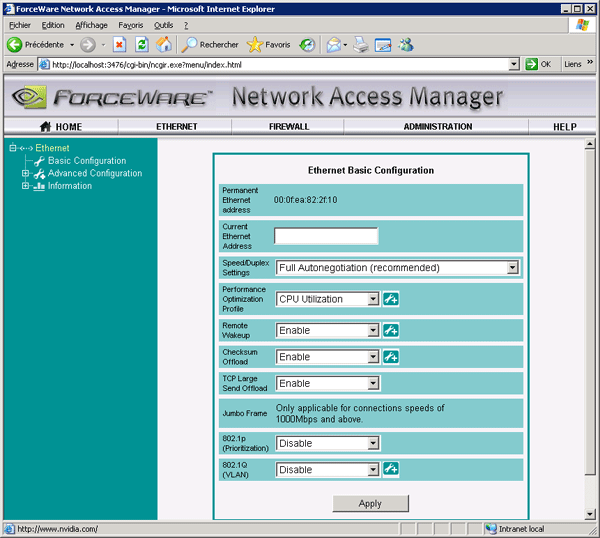
Task: Open the Affichage menu
Action: (91, 25)
